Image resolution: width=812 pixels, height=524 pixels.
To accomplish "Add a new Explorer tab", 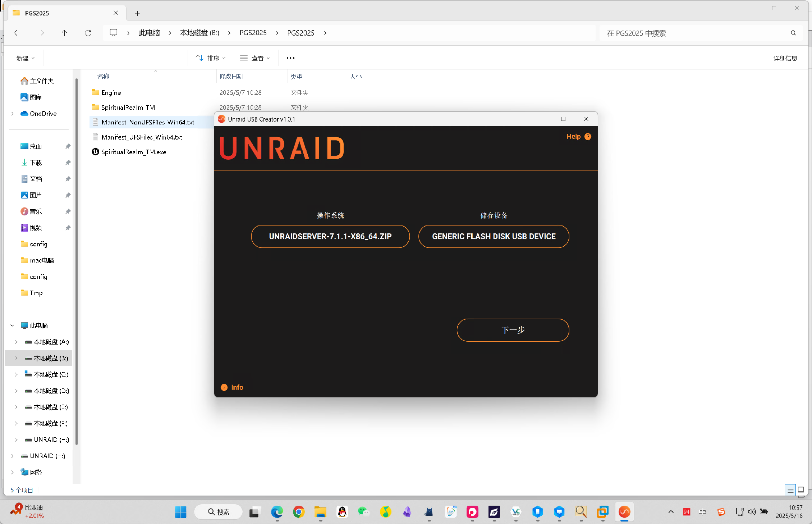I will point(137,13).
